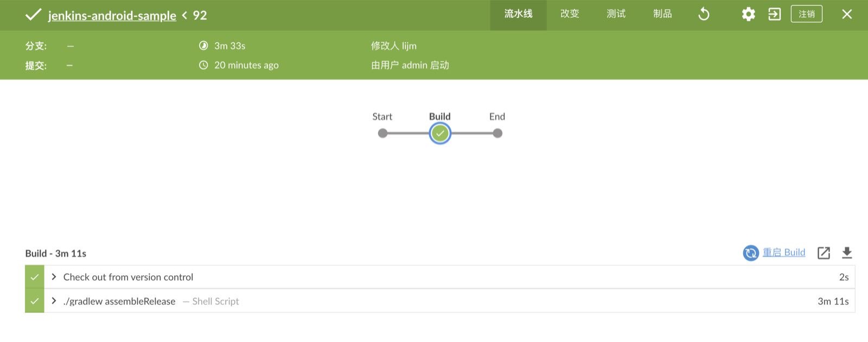Click the success checkmark beside pipeline name
Screen dimensions: 868x342
(33, 15)
